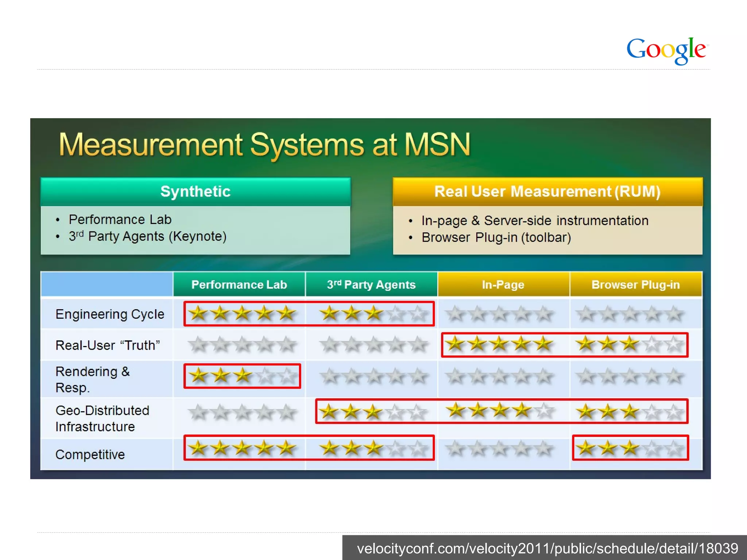Click the Geo-Distributed In-Page star rating
The width and height of the screenshot is (747, 560).
499,411
